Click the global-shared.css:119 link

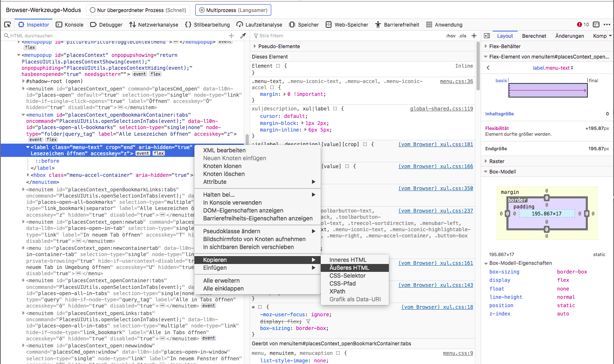[441, 109]
